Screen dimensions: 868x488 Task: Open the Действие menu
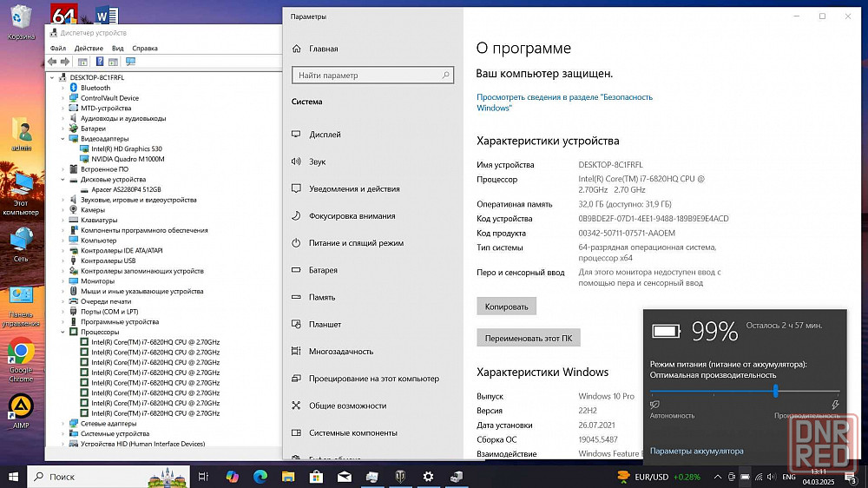[x=89, y=48]
